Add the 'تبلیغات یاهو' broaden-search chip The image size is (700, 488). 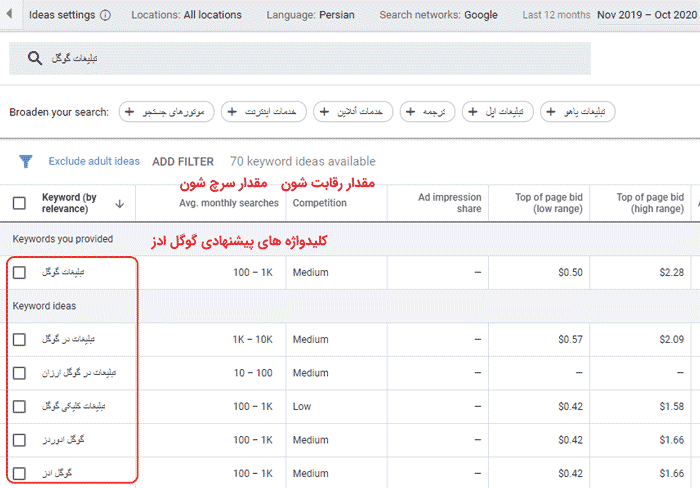pos(578,112)
